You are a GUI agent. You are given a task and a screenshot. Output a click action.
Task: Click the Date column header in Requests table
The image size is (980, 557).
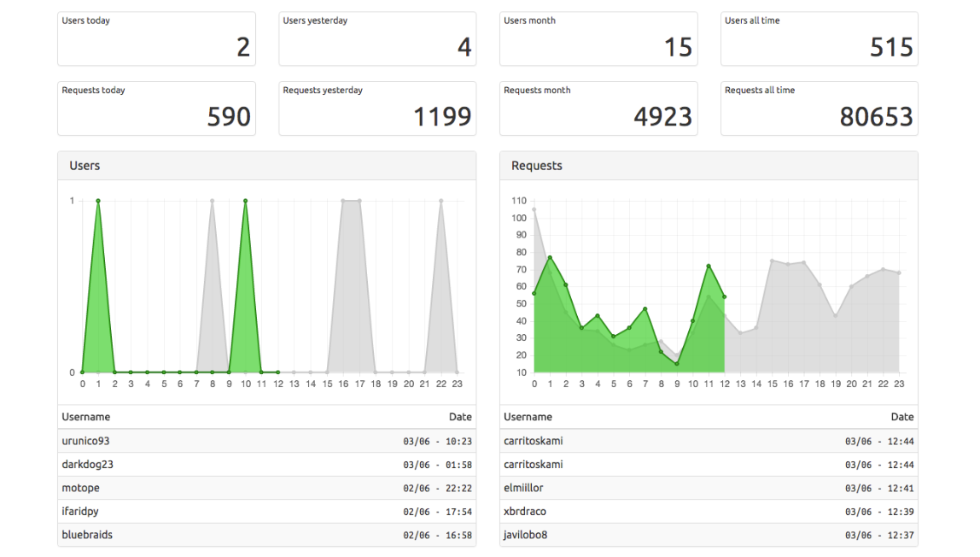point(901,417)
